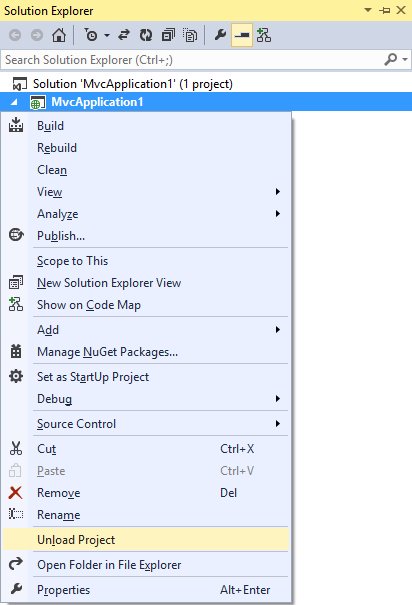This screenshot has width=412, height=605.
Task: Click the Sync with Active Document icon
Action: click(124, 35)
